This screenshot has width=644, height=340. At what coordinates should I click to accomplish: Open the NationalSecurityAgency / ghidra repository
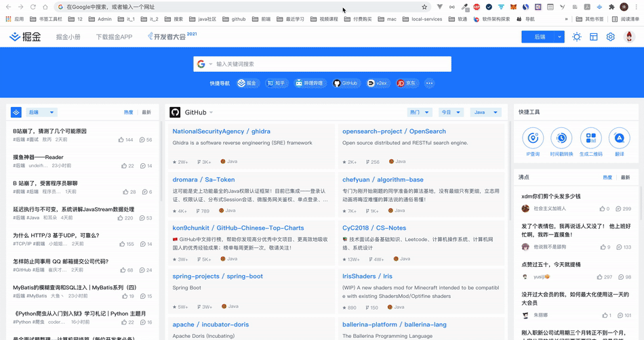coord(222,131)
